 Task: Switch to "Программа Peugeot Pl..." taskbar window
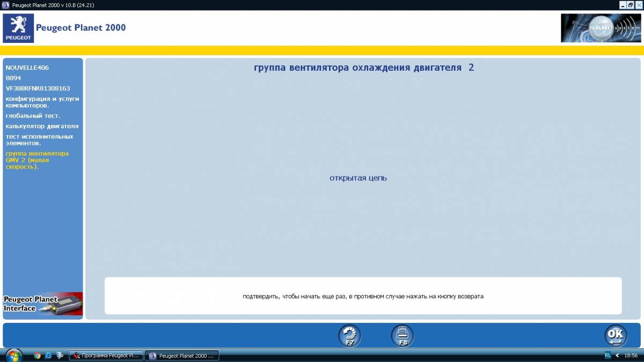tap(106, 355)
